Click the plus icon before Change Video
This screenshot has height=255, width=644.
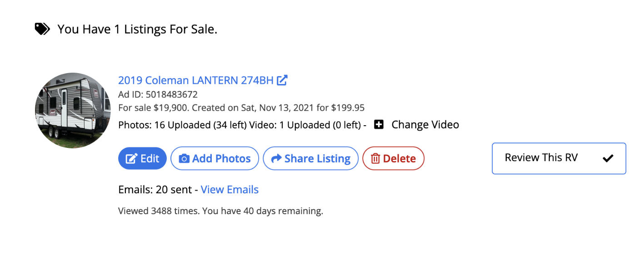coord(379,124)
